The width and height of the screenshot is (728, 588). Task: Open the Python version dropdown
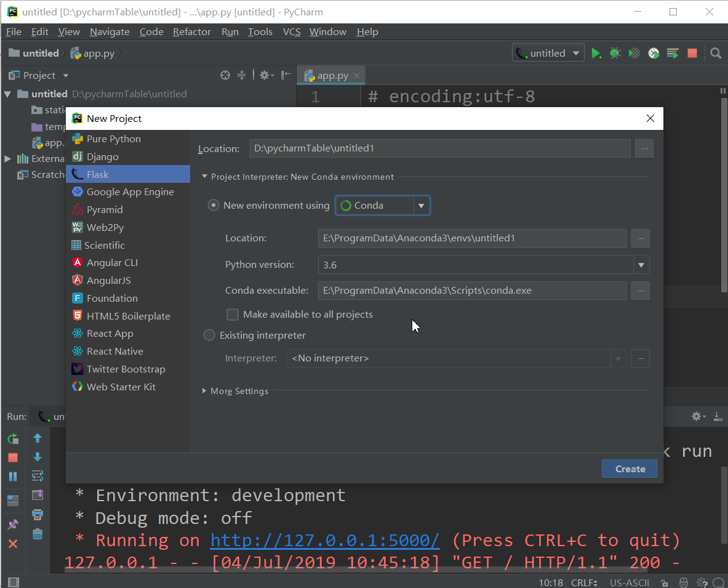click(641, 265)
